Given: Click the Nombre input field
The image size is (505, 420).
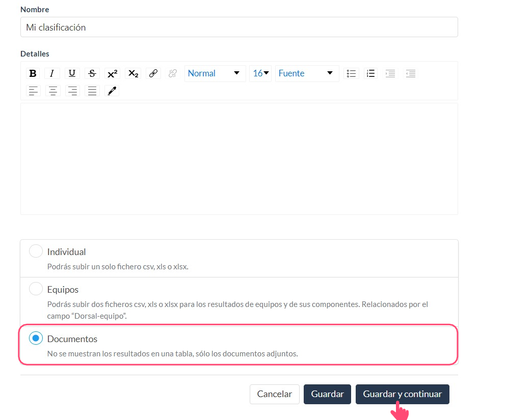Looking at the screenshot, I should tap(239, 27).
